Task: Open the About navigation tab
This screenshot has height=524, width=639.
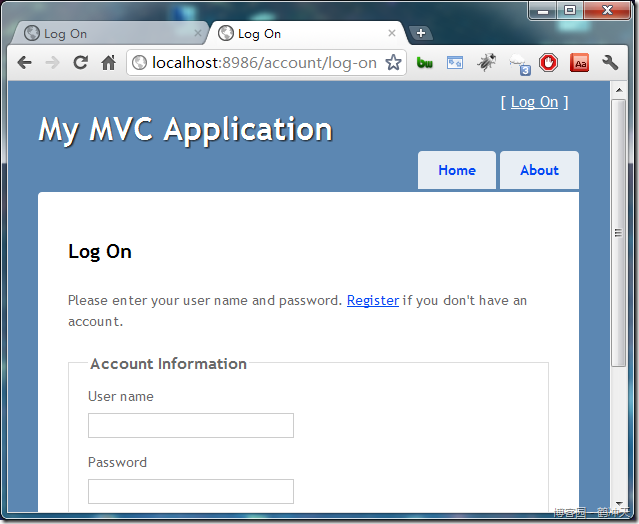Action: pyautogui.click(x=539, y=170)
